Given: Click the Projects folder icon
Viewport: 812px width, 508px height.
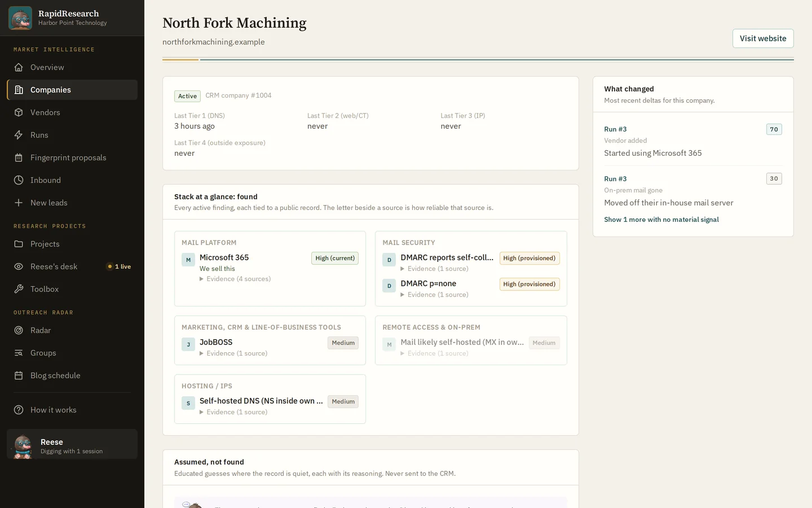Looking at the screenshot, I should point(19,244).
